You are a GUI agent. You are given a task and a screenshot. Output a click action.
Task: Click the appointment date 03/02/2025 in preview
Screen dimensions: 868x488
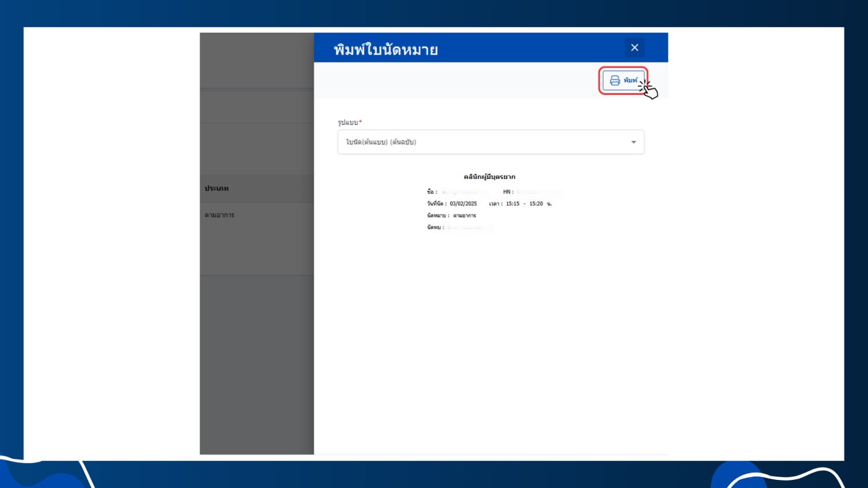463,203
